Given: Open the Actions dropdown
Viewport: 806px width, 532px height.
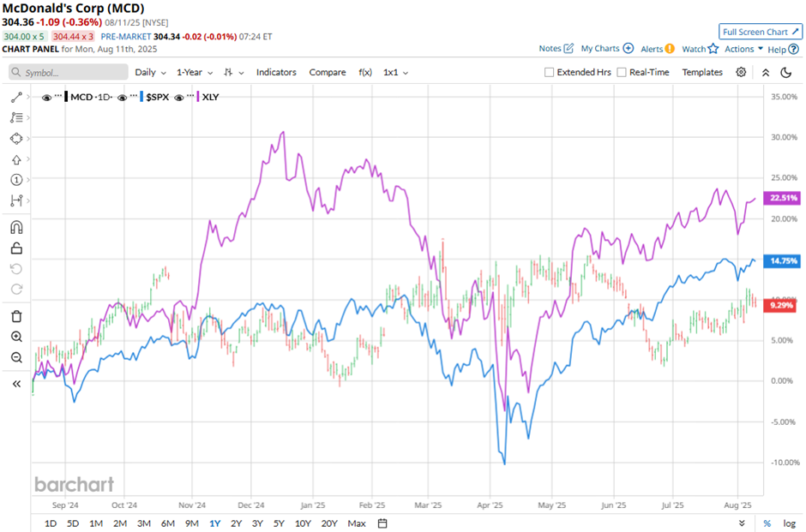Looking at the screenshot, I should pyautogui.click(x=743, y=49).
